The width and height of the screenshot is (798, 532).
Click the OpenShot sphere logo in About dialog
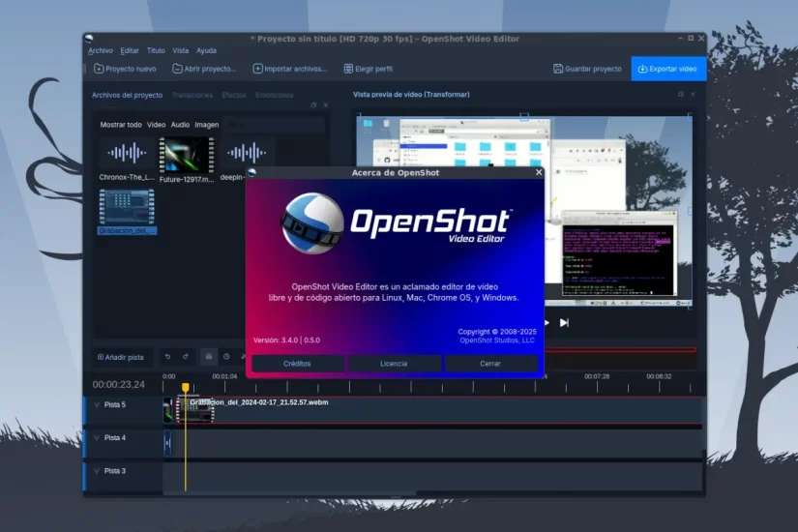click(312, 223)
